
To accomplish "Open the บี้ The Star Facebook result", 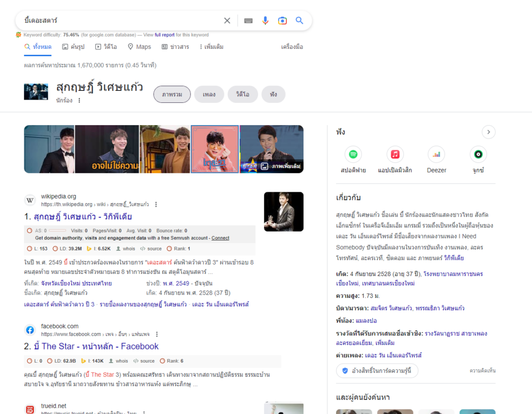I will (x=96, y=346).
